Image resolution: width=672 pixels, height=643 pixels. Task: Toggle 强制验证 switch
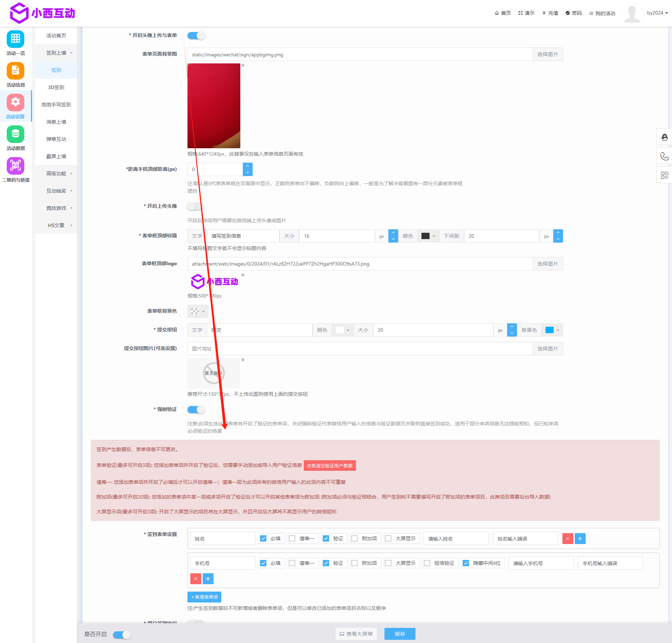196,410
